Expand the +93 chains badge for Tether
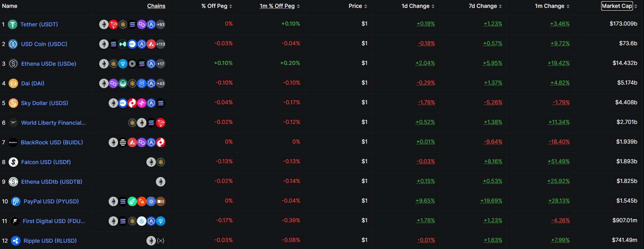 [x=161, y=24]
